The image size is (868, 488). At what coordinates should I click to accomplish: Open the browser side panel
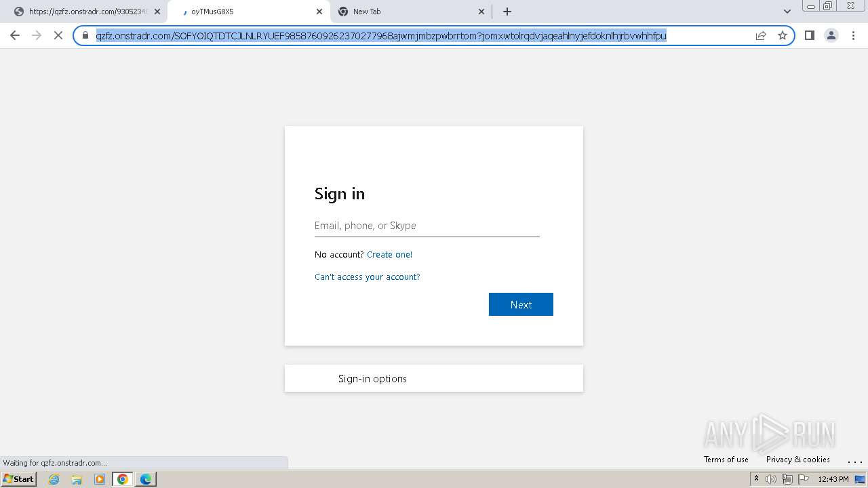click(809, 35)
